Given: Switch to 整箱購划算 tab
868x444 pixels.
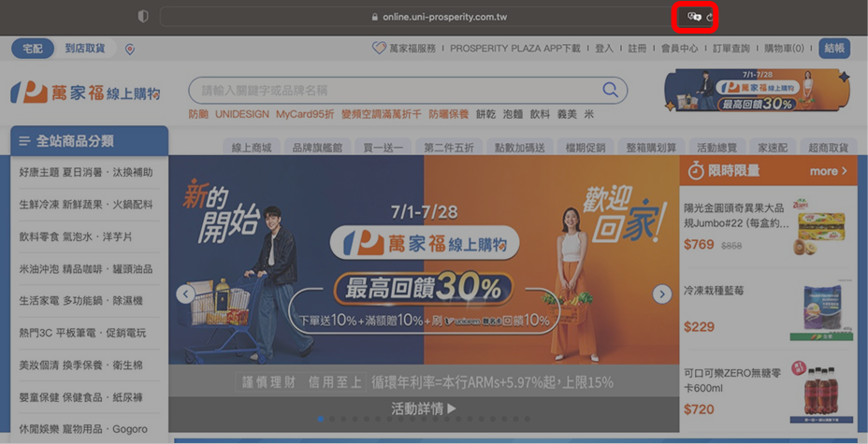Looking at the screenshot, I should tap(651, 147).
